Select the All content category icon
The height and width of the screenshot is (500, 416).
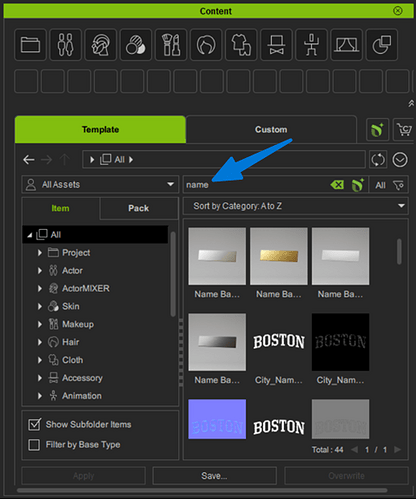click(382, 45)
